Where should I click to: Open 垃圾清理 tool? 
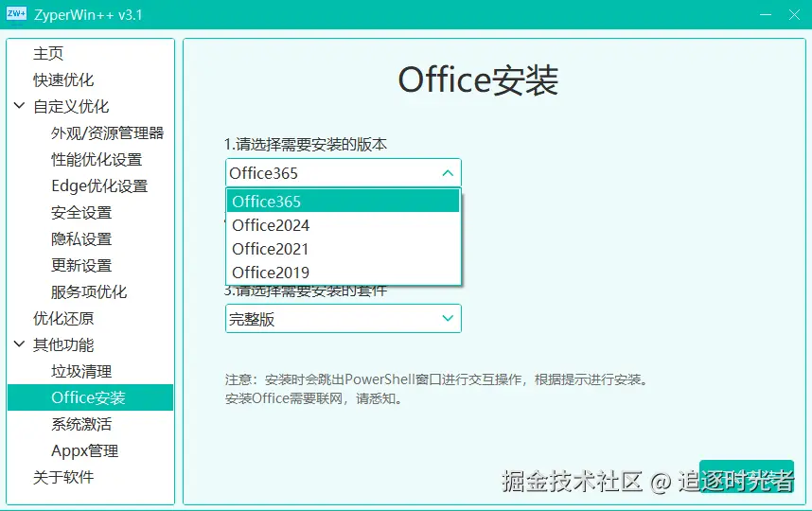[x=81, y=371]
